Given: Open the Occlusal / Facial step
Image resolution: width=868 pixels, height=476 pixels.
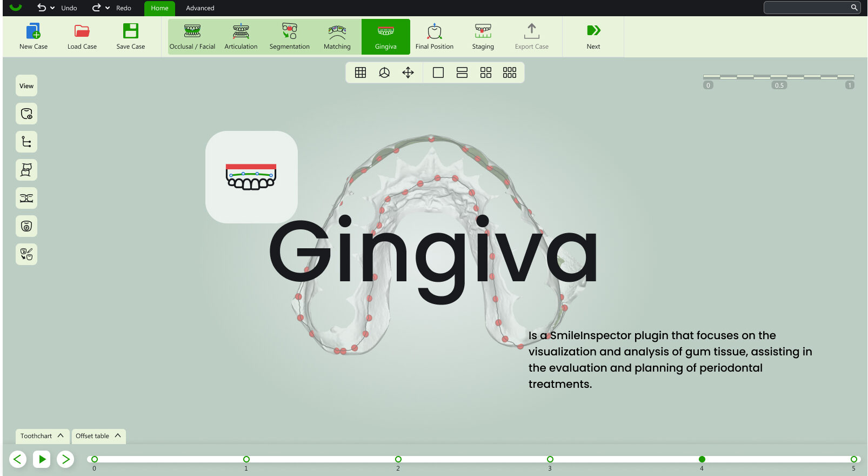Looking at the screenshot, I should (192, 37).
